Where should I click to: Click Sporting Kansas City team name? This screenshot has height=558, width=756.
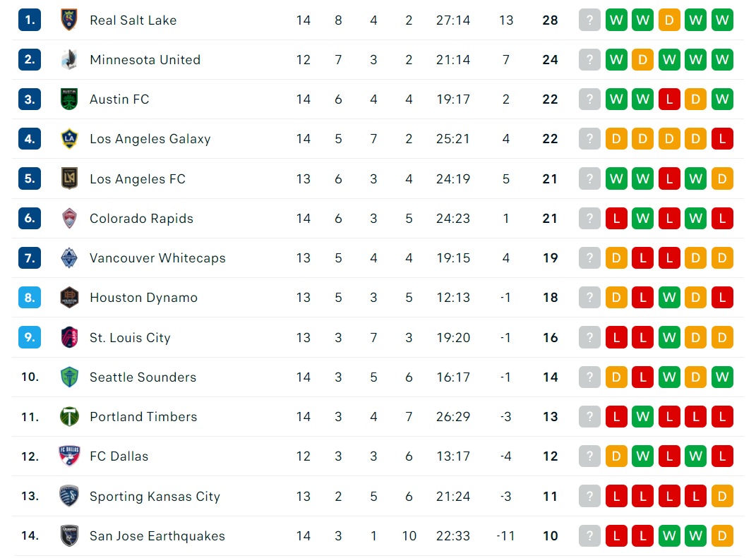click(155, 497)
